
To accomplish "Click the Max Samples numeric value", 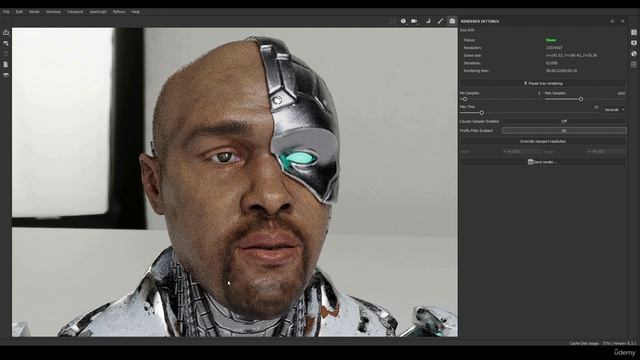I will 621,93.
